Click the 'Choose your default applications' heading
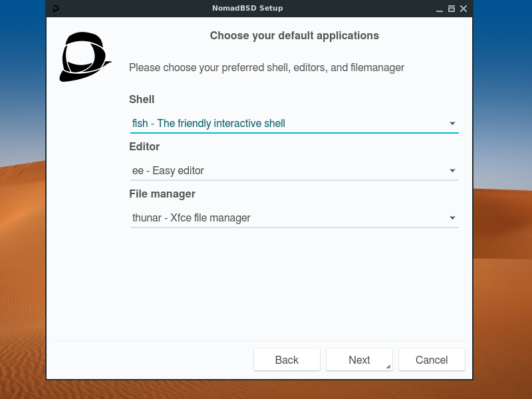532x399 pixels. coord(295,36)
